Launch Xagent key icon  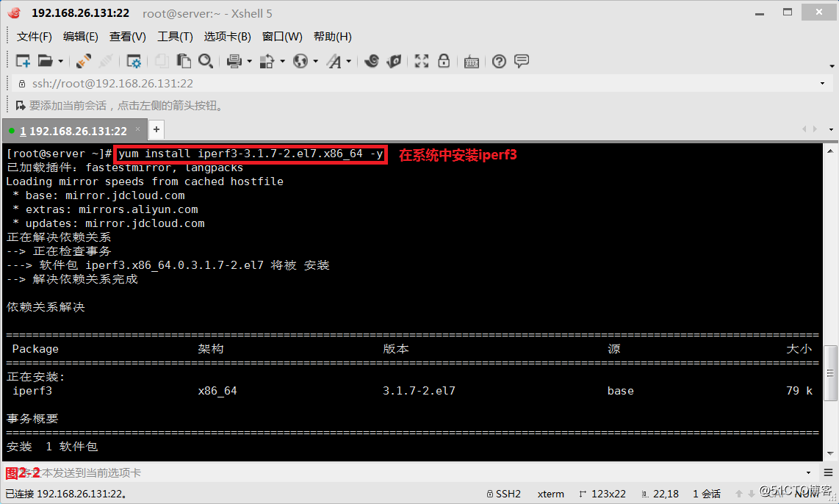pos(395,61)
